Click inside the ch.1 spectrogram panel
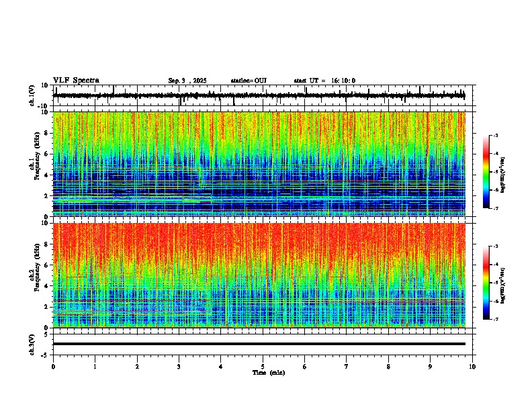Image resolution: width=532 pixels, height=411 pixels. coord(259,164)
